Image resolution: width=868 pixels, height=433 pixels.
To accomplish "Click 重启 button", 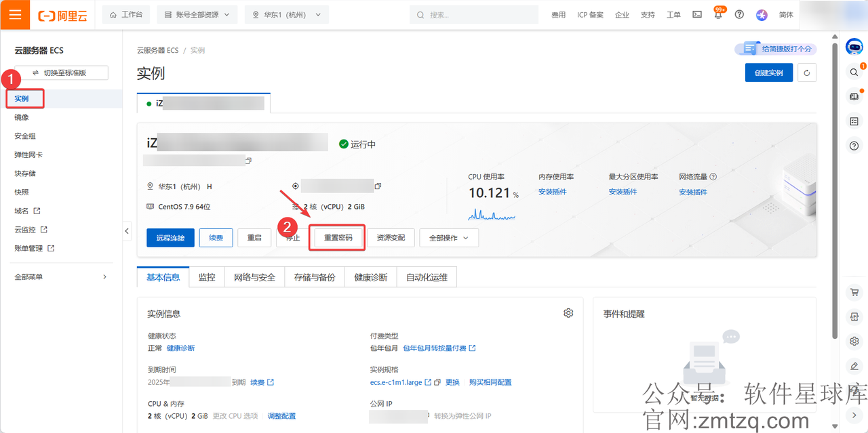I will pos(254,238).
